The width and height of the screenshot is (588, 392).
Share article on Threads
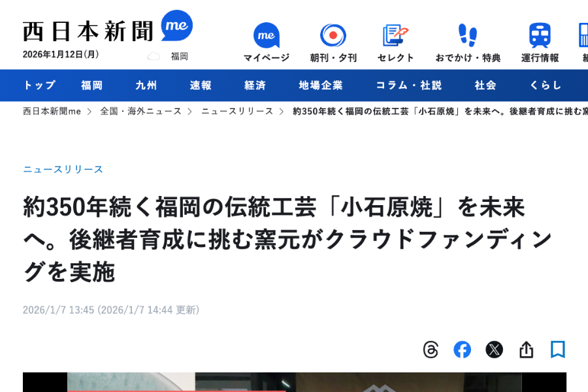pyautogui.click(x=431, y=350)
